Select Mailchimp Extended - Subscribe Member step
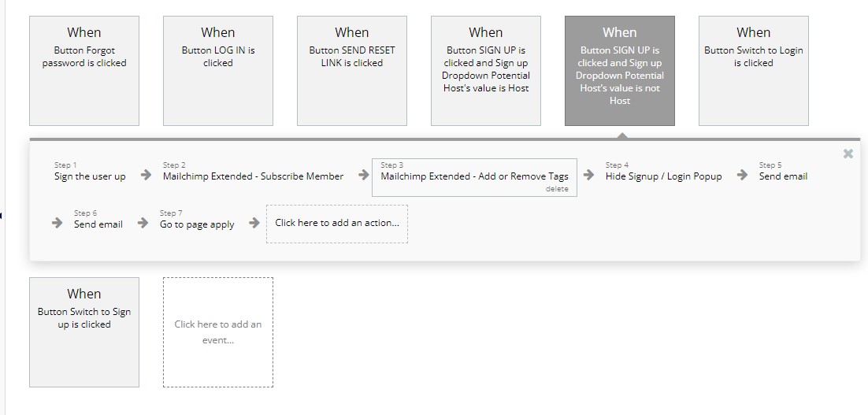This screenshot has height=415, width=868. point(253,172)
